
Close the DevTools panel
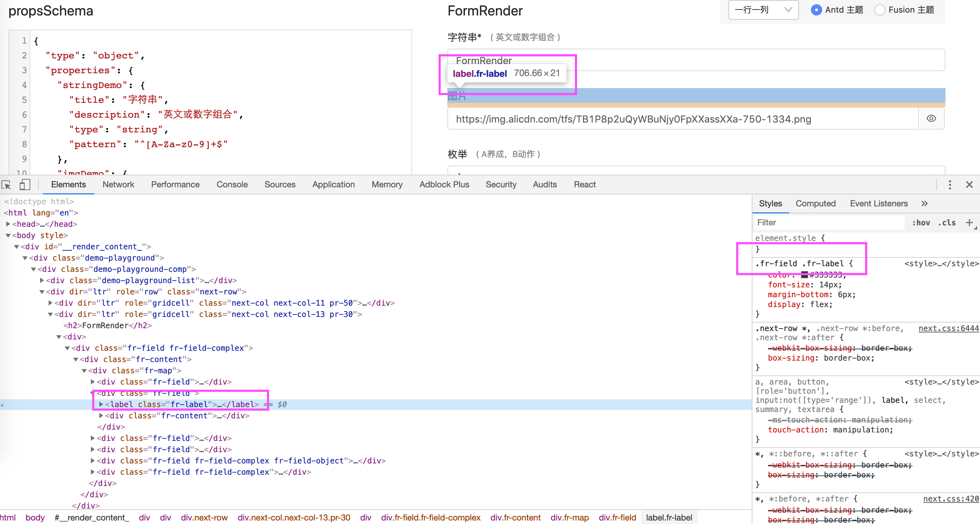tap(969, 185)
